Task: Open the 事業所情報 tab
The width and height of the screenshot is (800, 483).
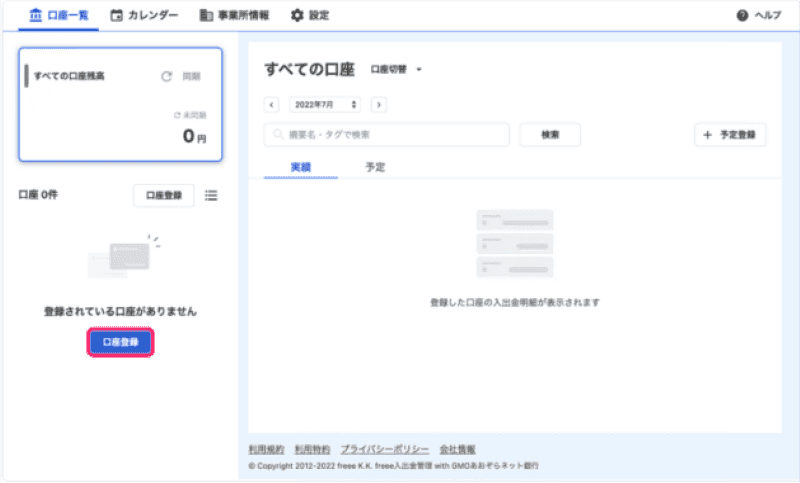Action: [234, 15]
